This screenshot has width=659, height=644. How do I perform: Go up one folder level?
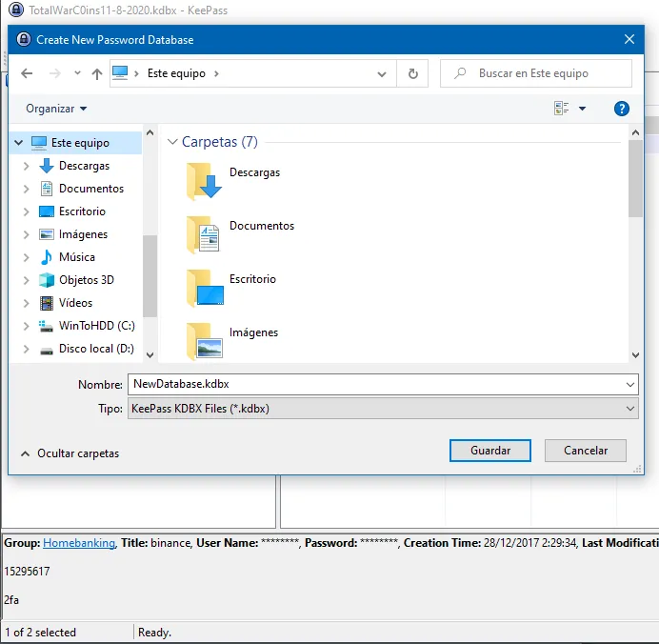(x=97, y=74)
